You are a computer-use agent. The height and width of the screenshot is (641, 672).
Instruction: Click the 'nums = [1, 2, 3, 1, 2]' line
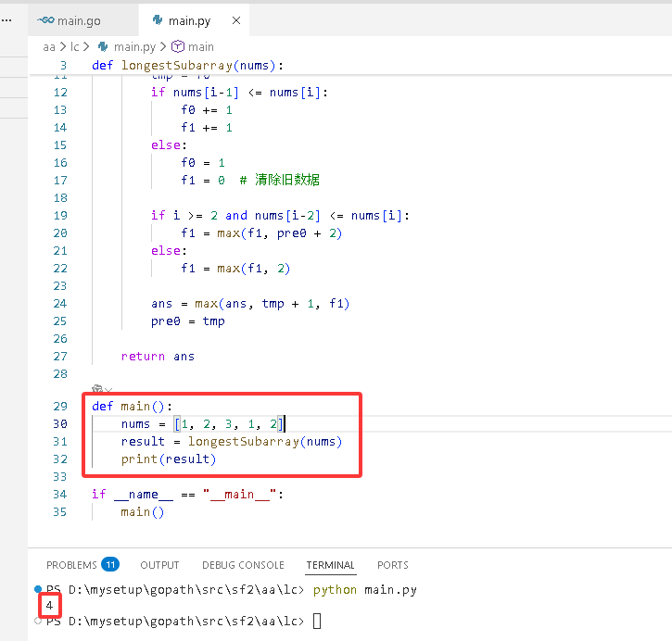point(202,424)
